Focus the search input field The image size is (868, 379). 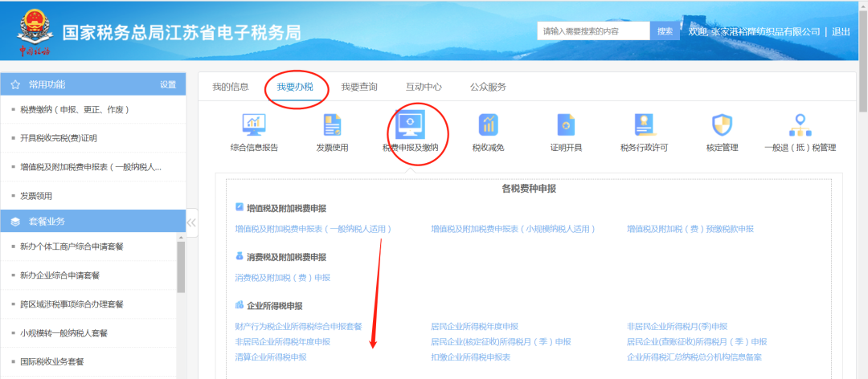pos(593,31)
